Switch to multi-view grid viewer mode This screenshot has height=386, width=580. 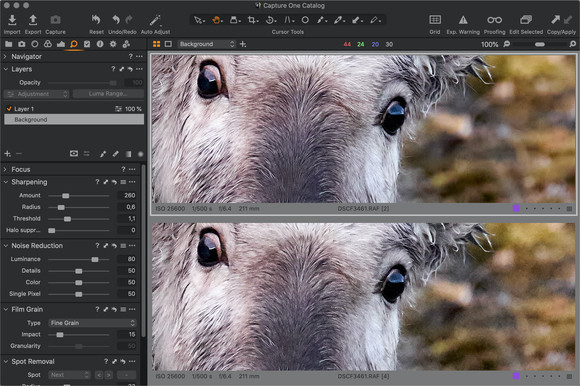click(156, 44)
